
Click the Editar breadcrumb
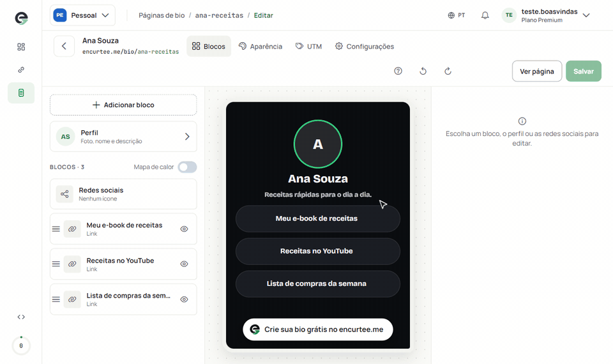264,15
